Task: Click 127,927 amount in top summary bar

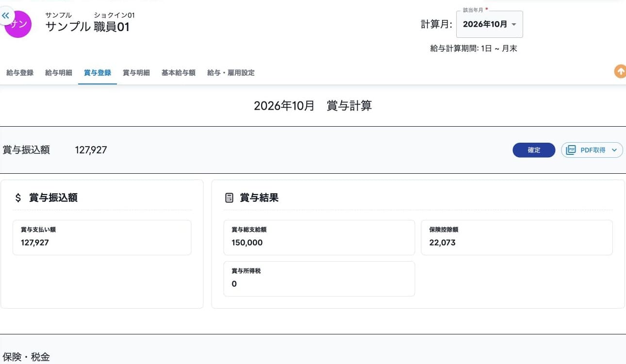Action: [91, 150]
